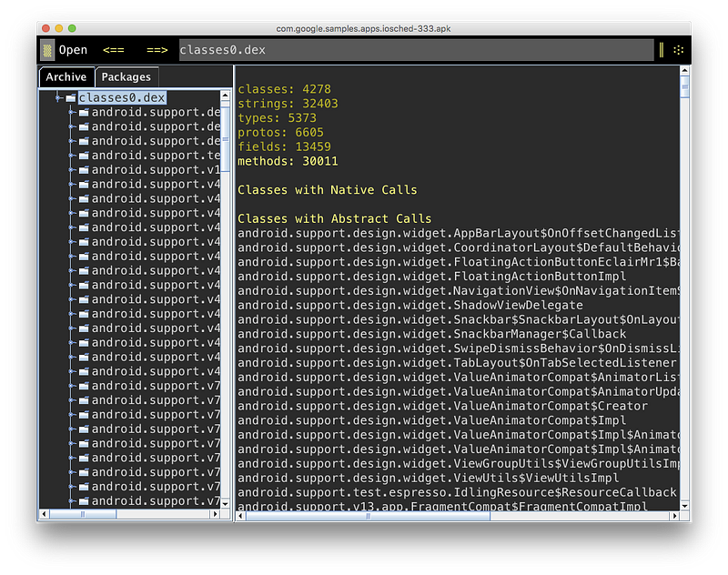
Task: Click the yellow double-bar toolbar icon
Action: 662,50
